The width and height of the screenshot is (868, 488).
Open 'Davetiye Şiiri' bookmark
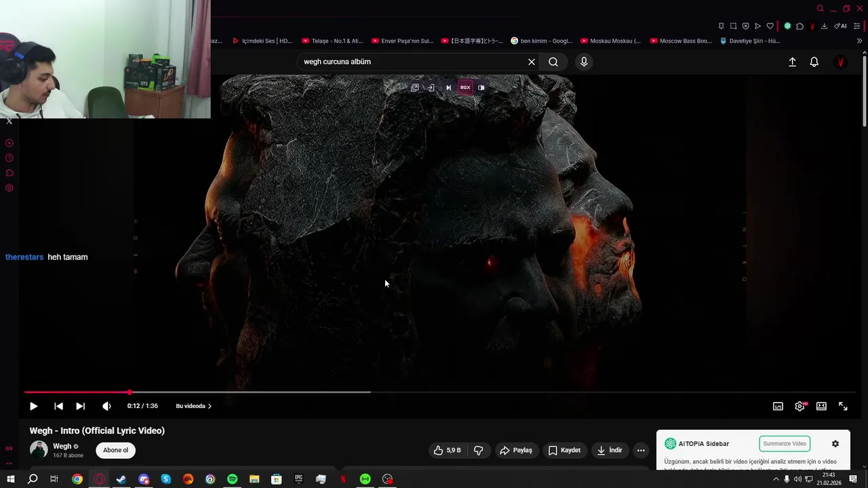tap(750, 41)
